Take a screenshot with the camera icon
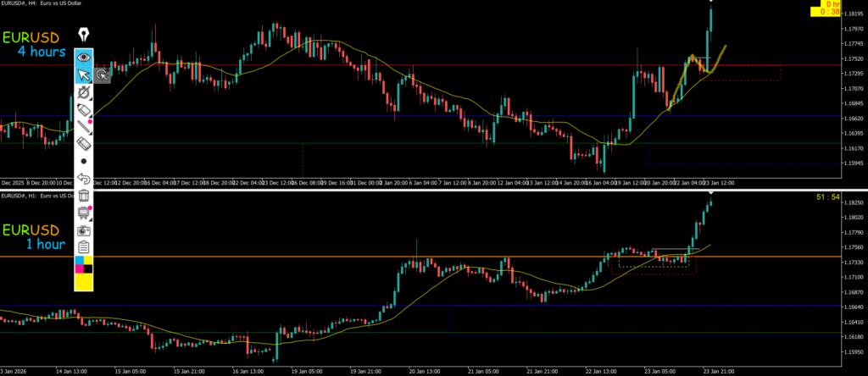This screenshot has width=868, height=376. coord(83,229)
